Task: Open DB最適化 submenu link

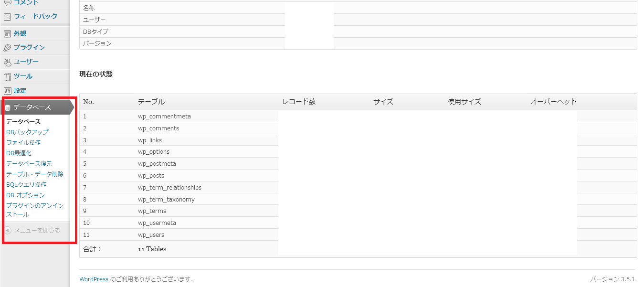Action: point(19,153)
